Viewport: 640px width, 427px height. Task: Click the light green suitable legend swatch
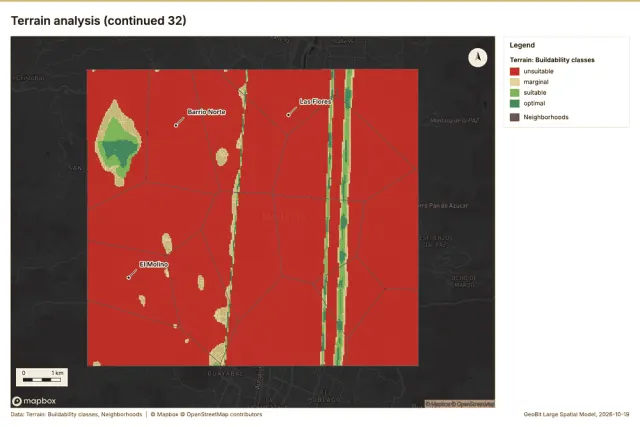[x=515, y=93]
